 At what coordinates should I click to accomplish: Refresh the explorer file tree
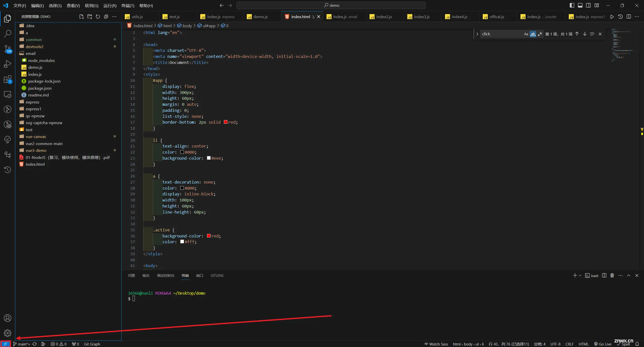98,17
